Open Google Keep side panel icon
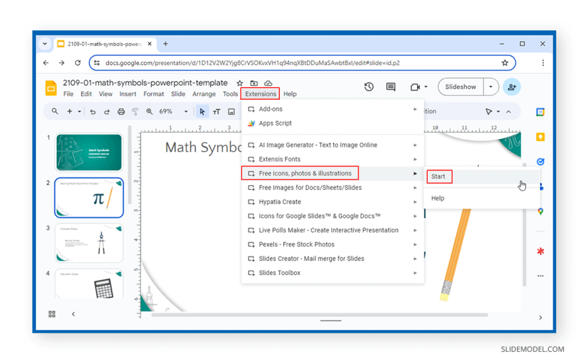This screenshot has width=588, height=364. [541, 137]
